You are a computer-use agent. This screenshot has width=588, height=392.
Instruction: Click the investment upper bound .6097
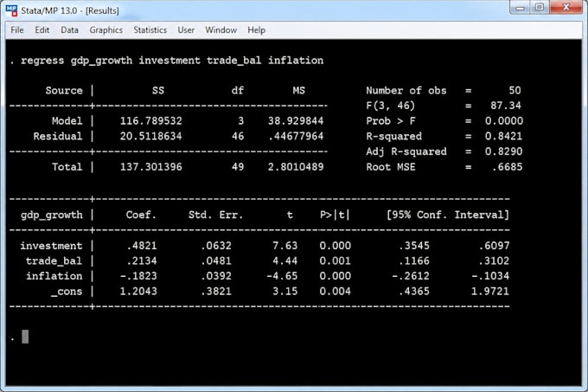[494, 246]
